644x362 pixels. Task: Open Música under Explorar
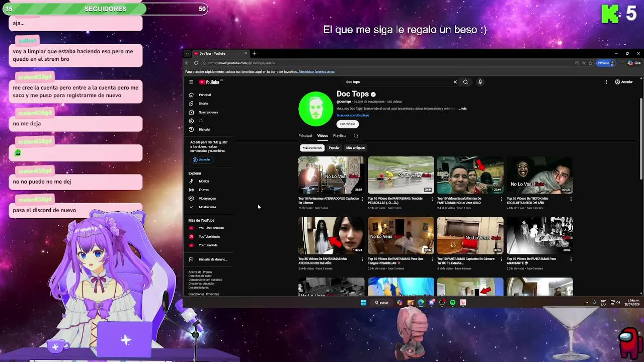tap(204, 181)
